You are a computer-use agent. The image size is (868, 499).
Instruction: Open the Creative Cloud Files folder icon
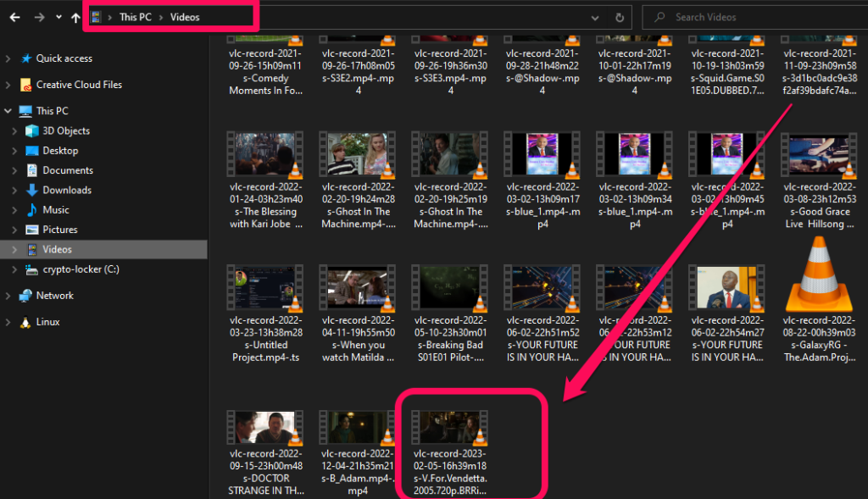coord(26,85)
